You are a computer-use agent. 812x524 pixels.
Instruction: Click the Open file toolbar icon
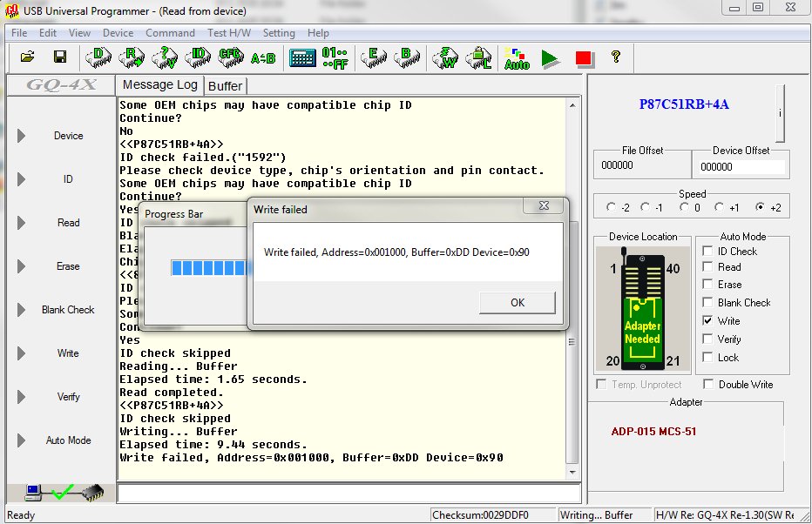coord(27,57)
